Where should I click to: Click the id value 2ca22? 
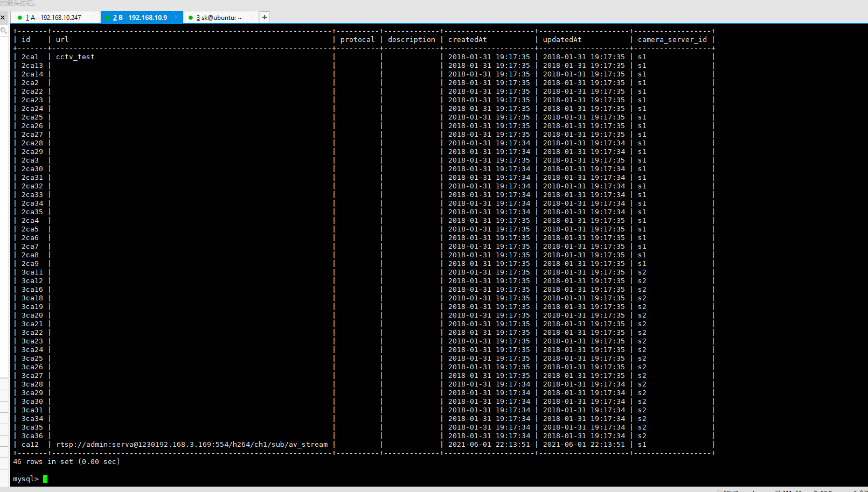coord(32,91)
